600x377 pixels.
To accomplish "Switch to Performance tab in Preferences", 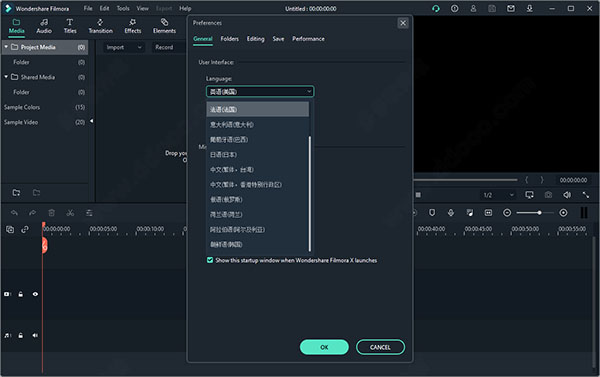I will pyautogui.click(x=308, y=39).
